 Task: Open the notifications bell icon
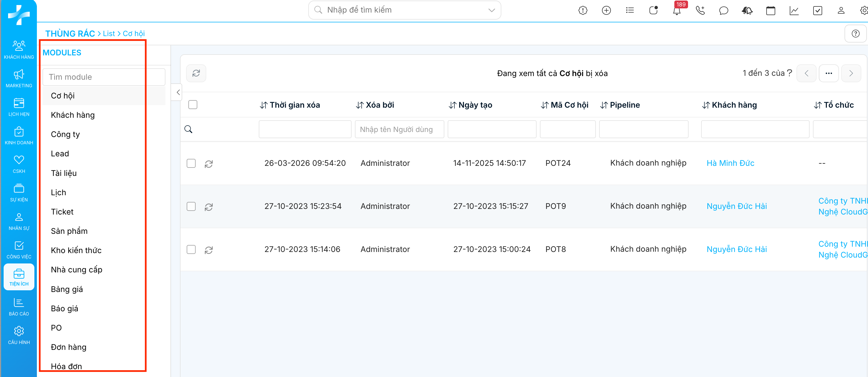point(676,11)
